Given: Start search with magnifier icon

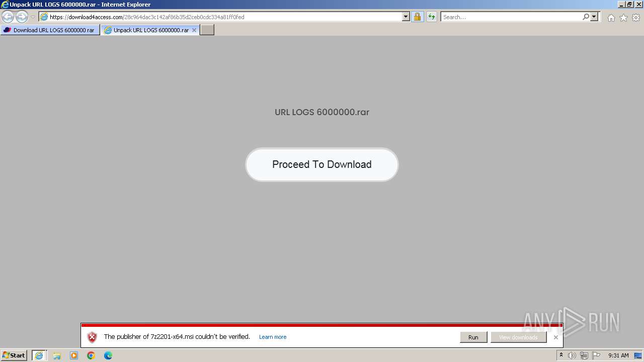Looking at the screenshot, I should (586, 17).
